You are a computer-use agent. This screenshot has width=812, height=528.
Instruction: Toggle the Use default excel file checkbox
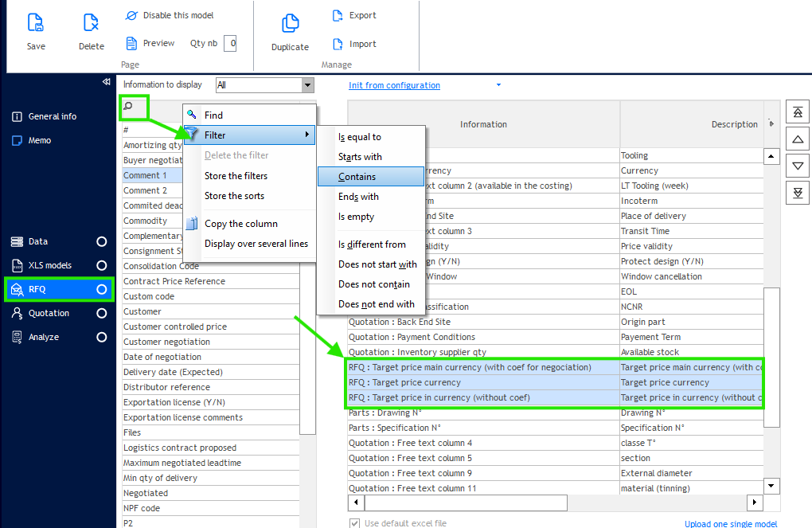(355, 523)
